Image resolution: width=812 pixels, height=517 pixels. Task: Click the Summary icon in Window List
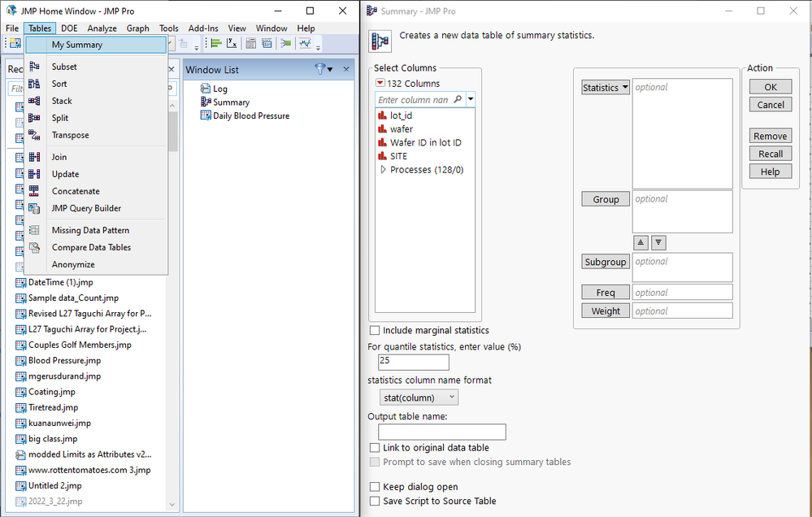pos(206,102)
